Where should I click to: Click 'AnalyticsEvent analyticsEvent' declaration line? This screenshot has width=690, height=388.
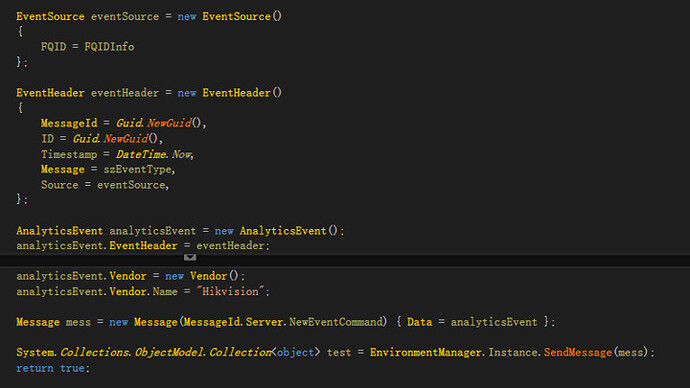[180, 231]
